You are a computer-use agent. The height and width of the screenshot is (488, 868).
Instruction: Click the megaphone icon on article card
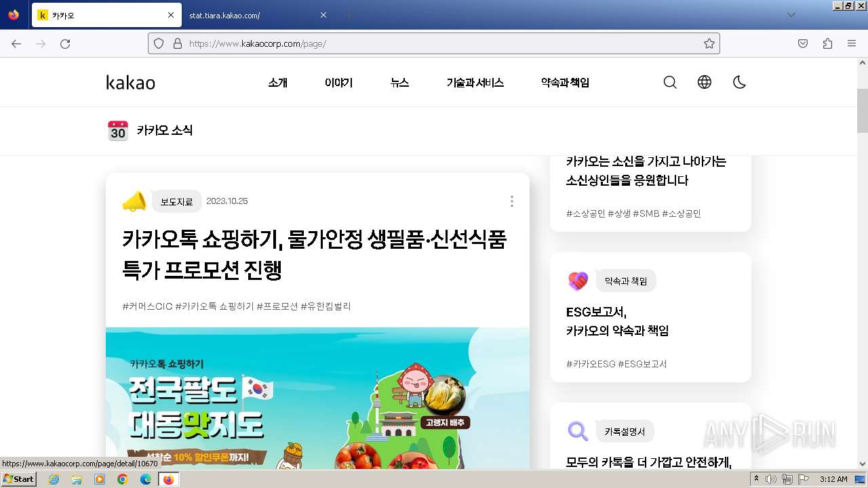click(134, 201)
